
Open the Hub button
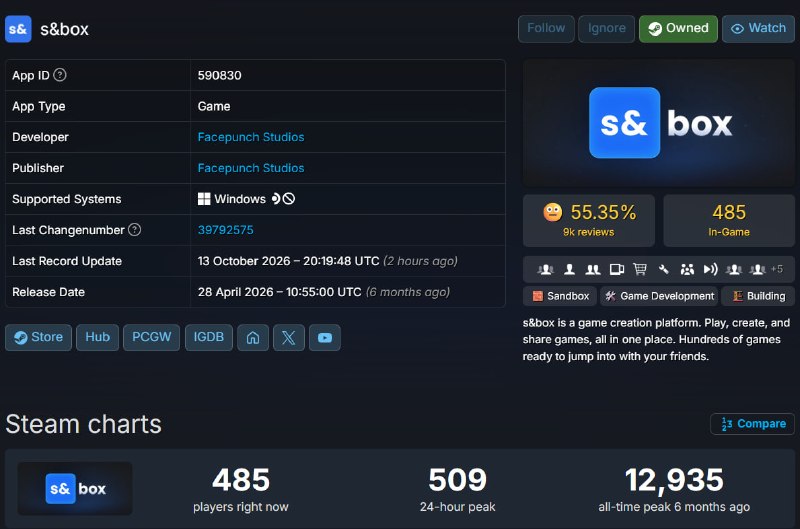97,338
